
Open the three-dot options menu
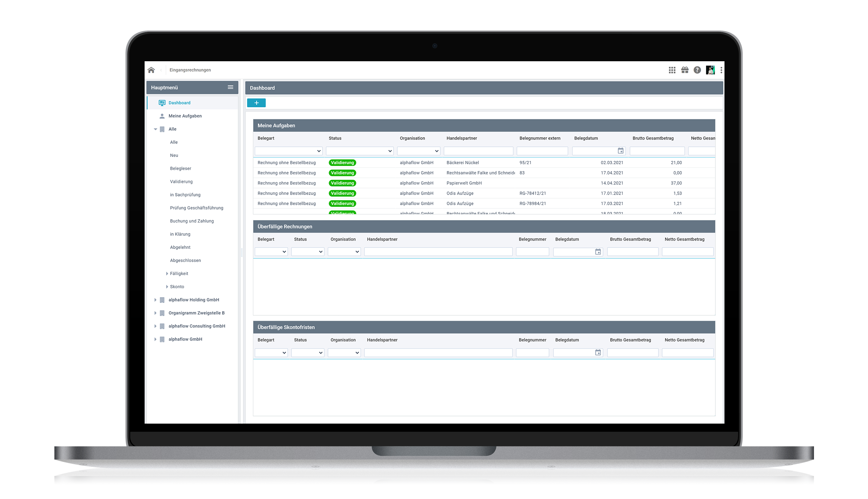point(721,70)
